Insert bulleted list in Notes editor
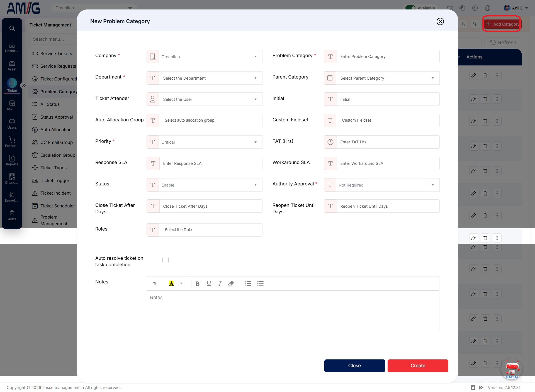Screen dimensions: 535x392 click(x=260, y=283)
